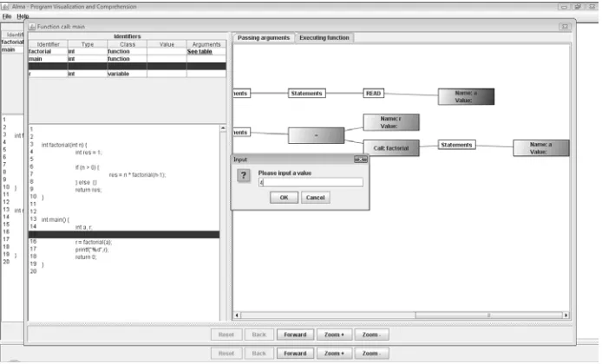Click the Value column header
This screenshot has width=602, height=364.
pyautogui.click(x=167, y=44)
